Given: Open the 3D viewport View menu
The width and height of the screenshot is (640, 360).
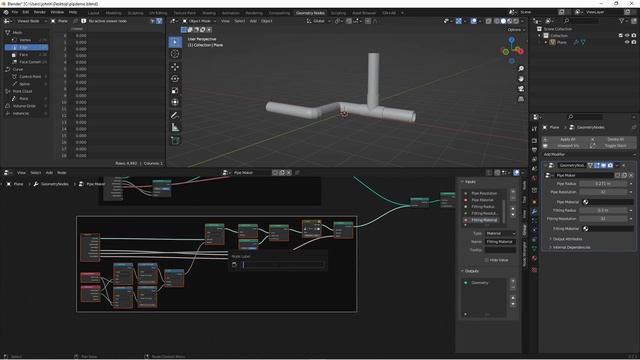Looking at the screenshot, I should [225, 21].
